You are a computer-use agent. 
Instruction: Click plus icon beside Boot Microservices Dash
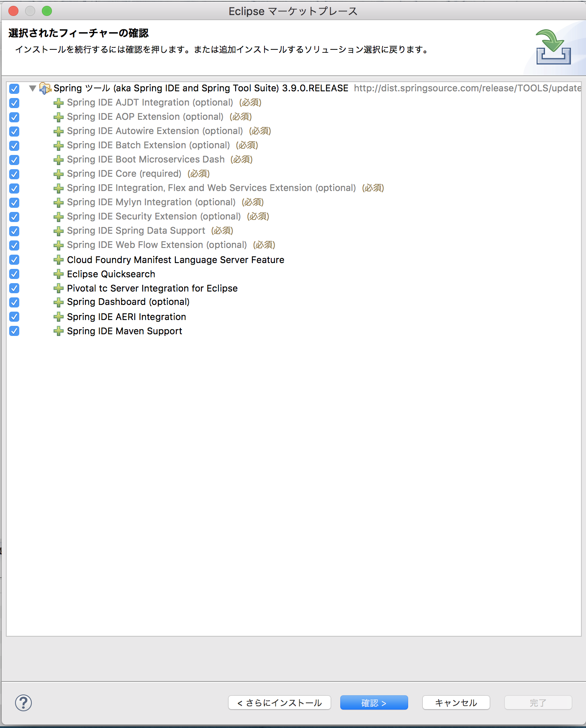pos(59,160)
